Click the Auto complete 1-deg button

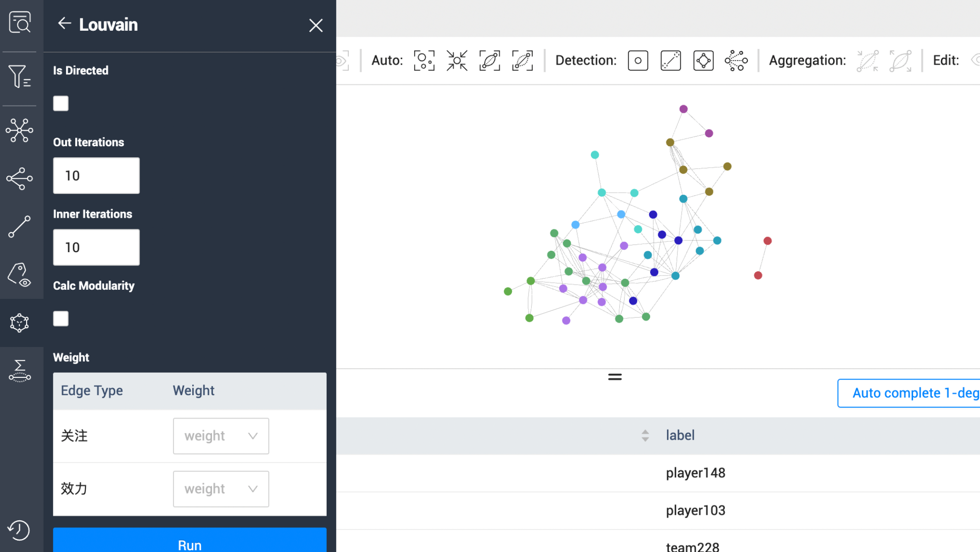913,393
